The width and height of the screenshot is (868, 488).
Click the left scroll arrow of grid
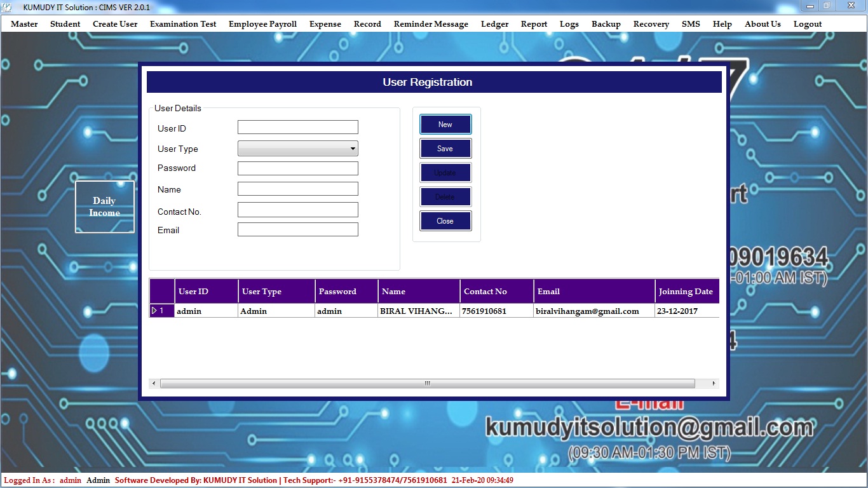(x=154, y=384)
